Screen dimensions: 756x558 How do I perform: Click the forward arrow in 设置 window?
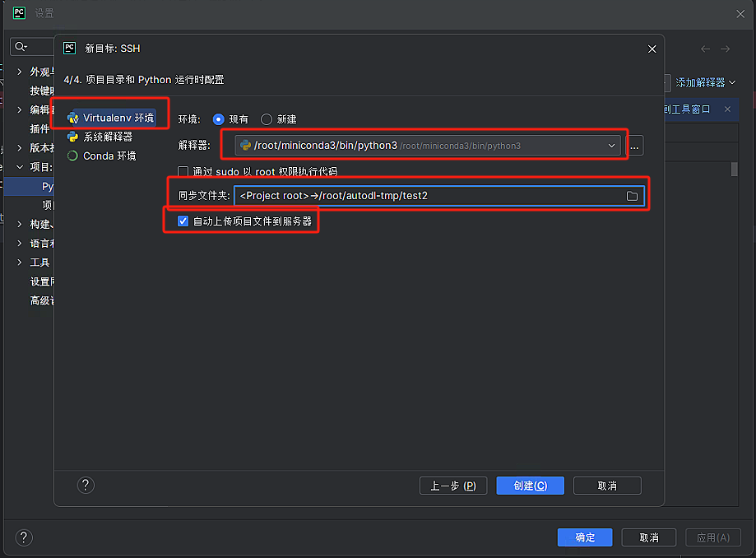coord(725,49)
